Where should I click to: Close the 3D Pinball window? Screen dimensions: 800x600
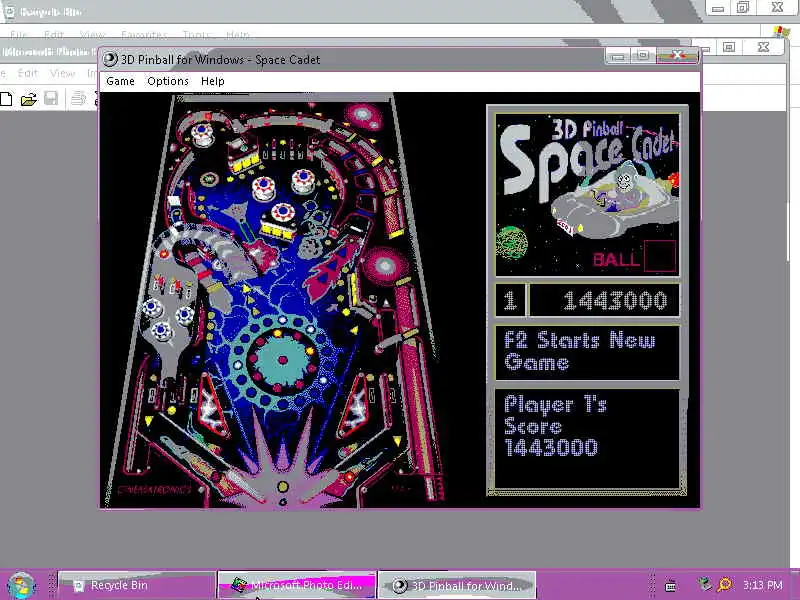pyautogui.click(x=677, y=55)
